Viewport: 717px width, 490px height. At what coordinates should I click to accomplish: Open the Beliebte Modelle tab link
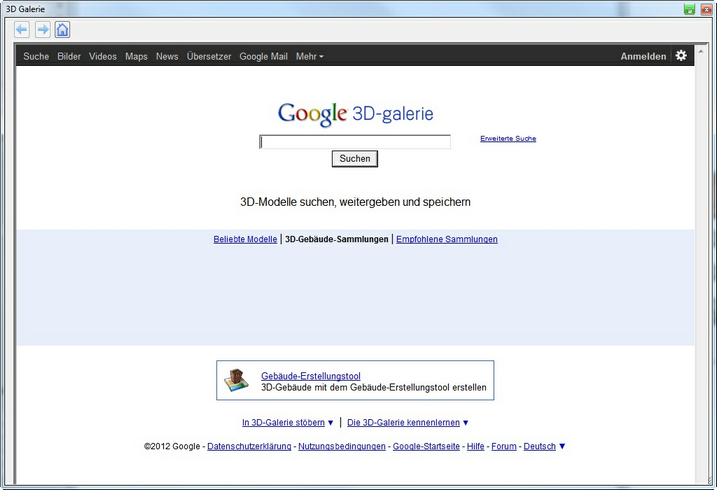click(245, 239)
